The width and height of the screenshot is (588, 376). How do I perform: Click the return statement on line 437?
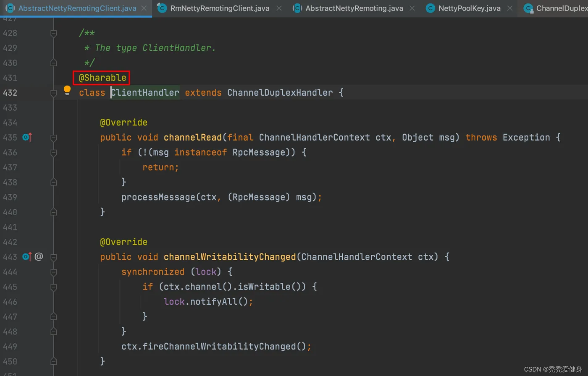(161, 167)
